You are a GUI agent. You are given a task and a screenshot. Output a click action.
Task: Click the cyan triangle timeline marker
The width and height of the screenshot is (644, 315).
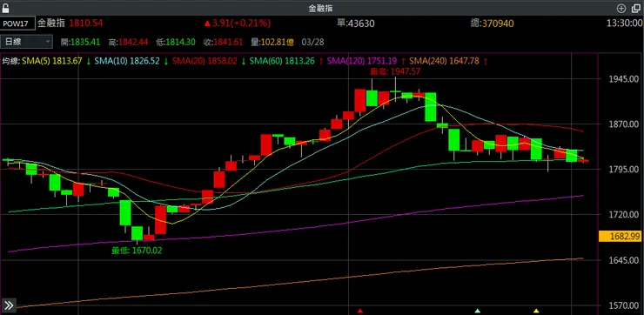pos(477,311)
